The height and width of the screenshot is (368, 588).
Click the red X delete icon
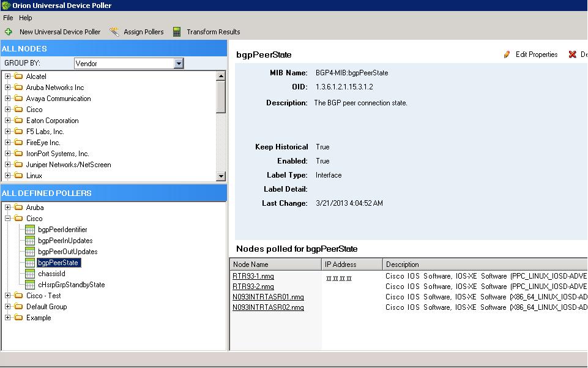pos(572,54)
